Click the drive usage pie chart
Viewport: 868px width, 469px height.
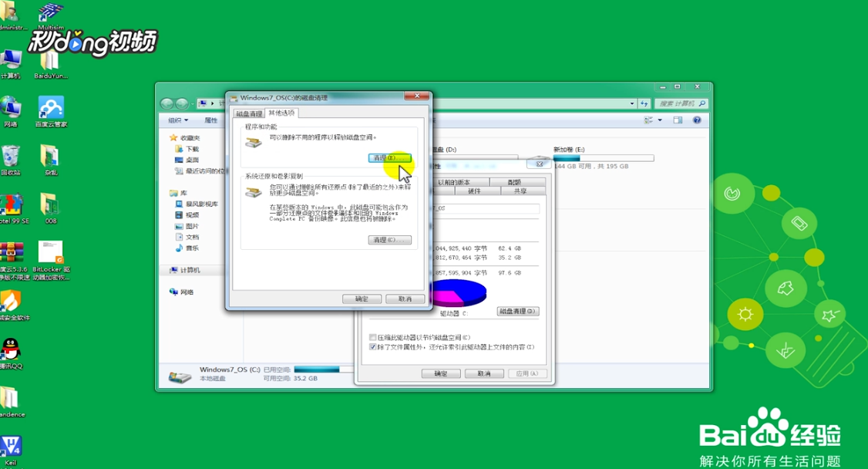pos(457,293)
